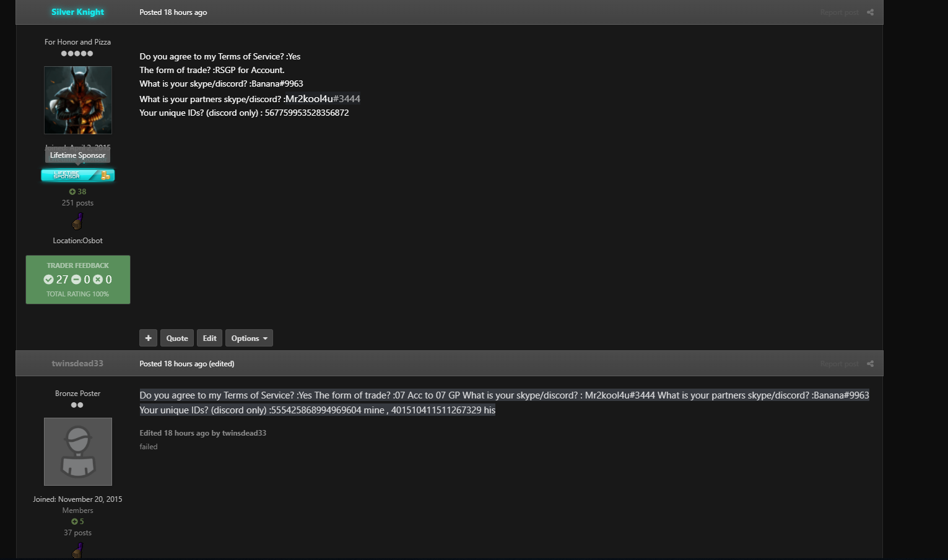Click 'RSGP for Account' trade form line
This screenshot has width=948, height=560.
pyautogui.click(x=212, y=70)
